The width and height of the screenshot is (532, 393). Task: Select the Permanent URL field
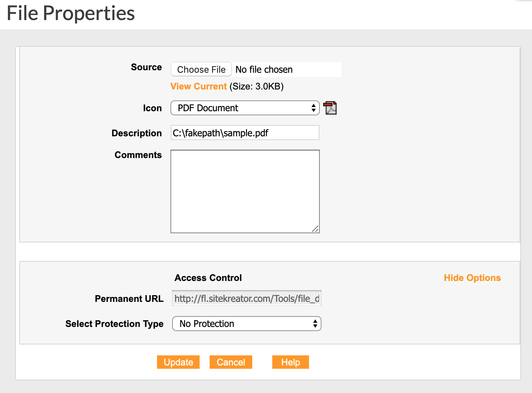point(247,299)
